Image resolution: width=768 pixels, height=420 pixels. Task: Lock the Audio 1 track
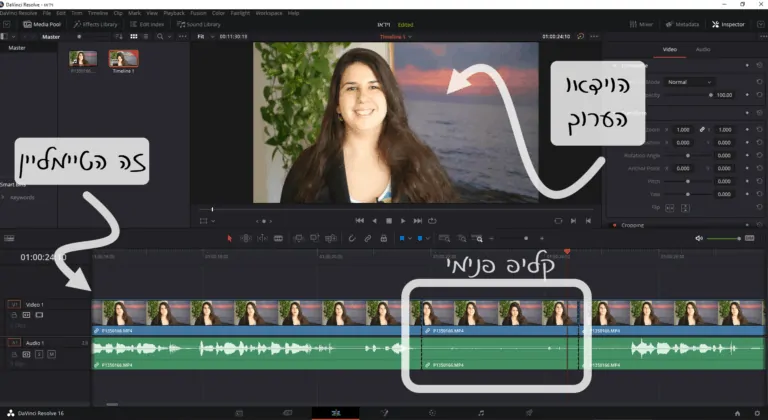[14, 354]
